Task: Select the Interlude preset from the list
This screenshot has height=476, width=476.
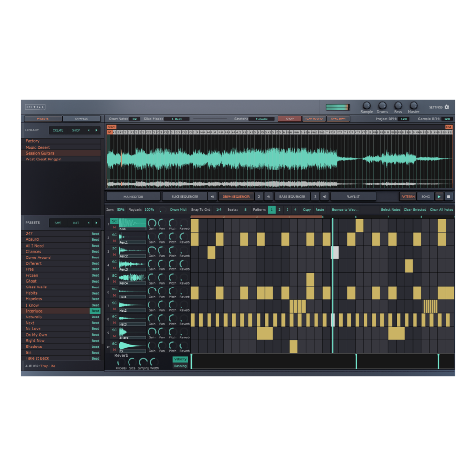Action: 33,311
